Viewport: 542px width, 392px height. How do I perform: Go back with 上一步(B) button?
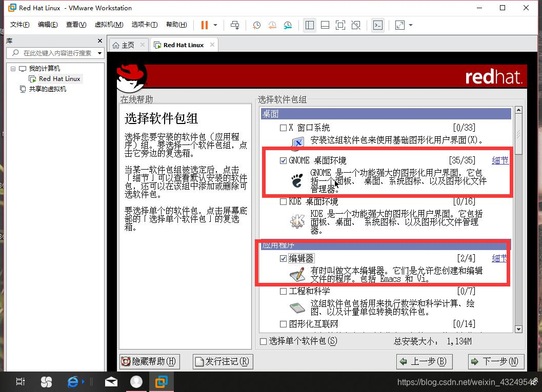tap(424, 362)
